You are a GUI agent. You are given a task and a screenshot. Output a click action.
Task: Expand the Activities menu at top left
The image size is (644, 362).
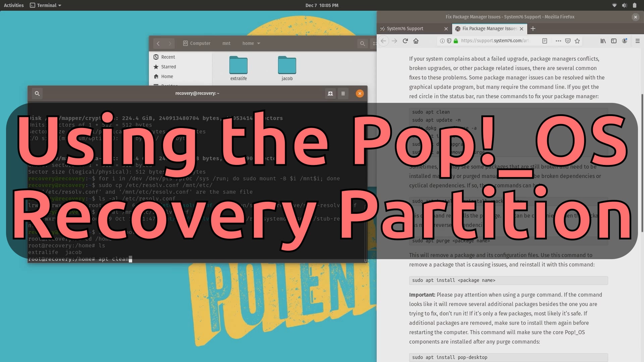[14, 5]
